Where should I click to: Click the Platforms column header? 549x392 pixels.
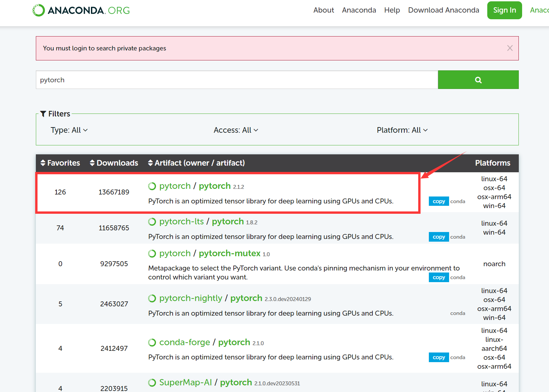click(493, 163)
